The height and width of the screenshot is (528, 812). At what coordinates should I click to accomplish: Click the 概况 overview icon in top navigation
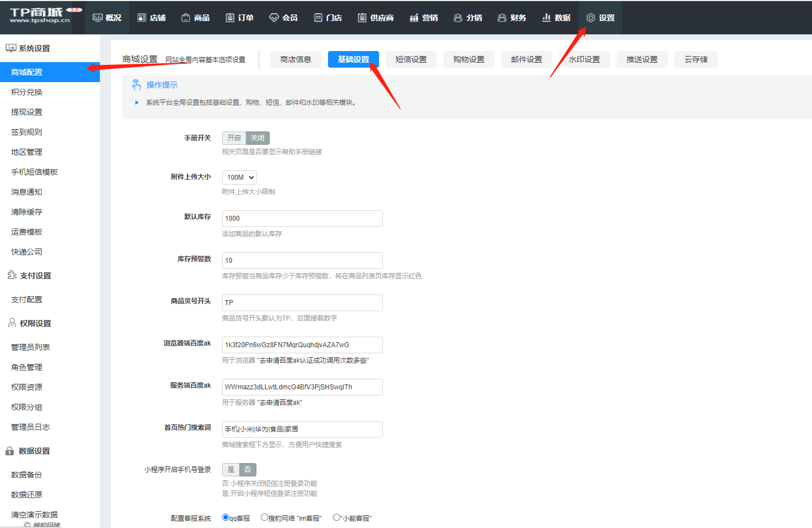click(x=98, y=18)
